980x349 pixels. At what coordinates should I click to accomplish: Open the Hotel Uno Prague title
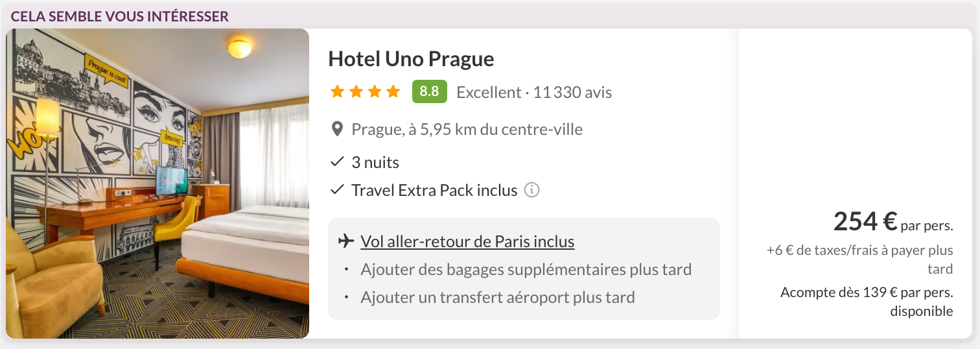click(x=411, y=59)
